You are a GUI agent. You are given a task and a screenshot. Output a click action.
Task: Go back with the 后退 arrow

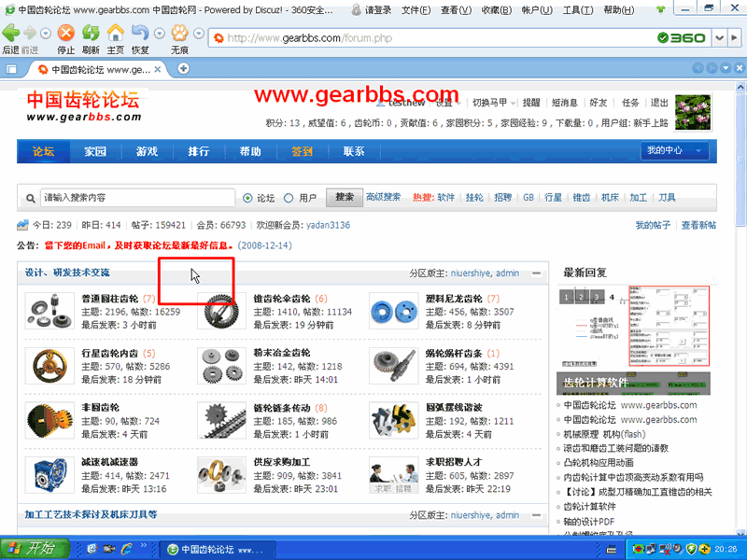pyautogui.click(x=10, y=34)
